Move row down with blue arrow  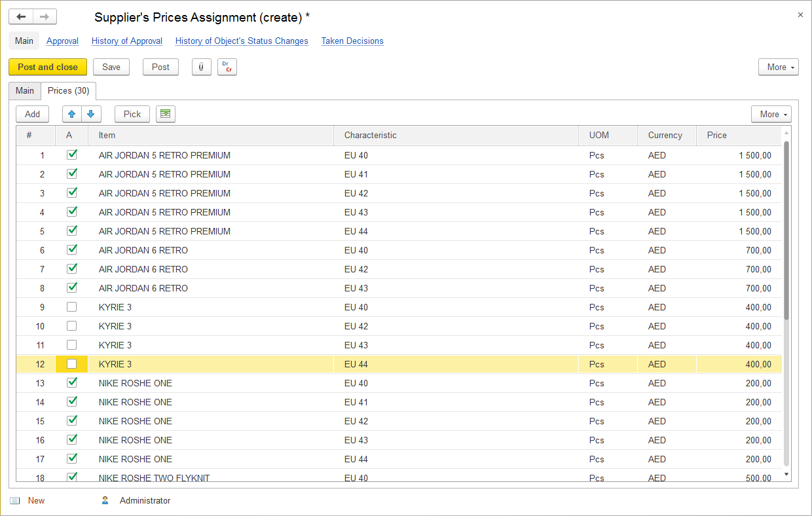click(91, 114)
